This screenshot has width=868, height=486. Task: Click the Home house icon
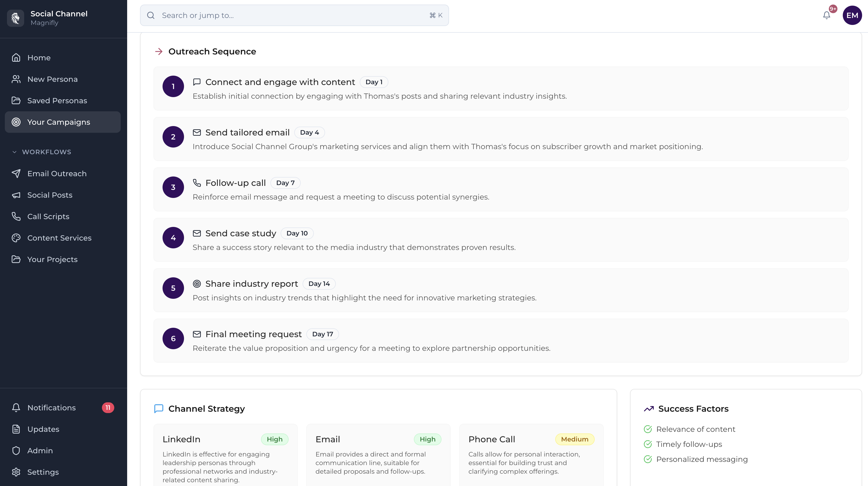coord(16,58)
